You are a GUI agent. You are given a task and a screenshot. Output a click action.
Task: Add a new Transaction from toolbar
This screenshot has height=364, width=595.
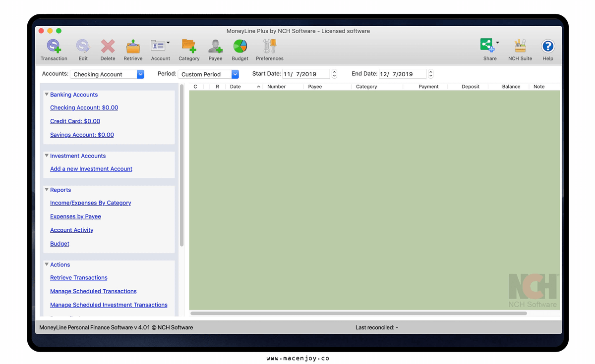[54, 50]
